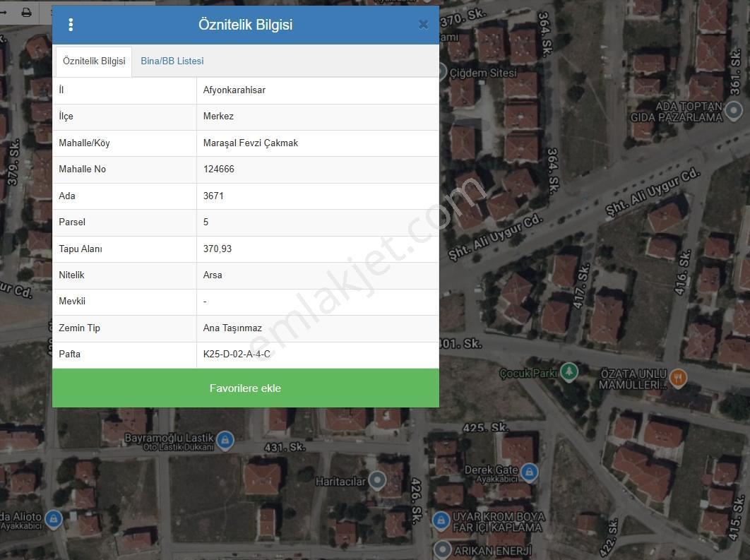
Task: Click the Çocuk Parkı map label
Action: coord(528,373)
